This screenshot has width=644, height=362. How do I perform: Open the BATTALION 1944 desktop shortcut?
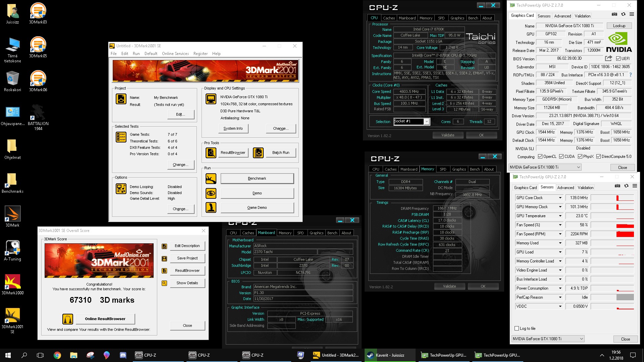pos(38,117)
